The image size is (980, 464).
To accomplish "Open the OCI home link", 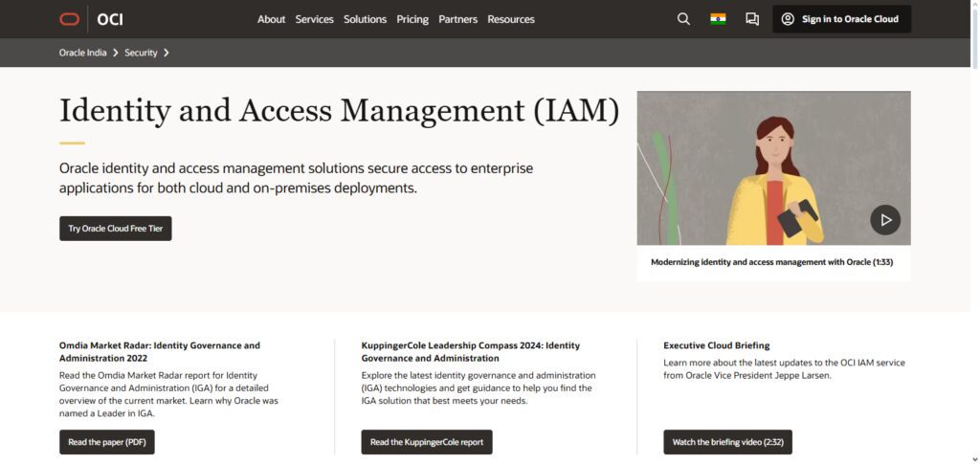I will (x=110, y=19).
